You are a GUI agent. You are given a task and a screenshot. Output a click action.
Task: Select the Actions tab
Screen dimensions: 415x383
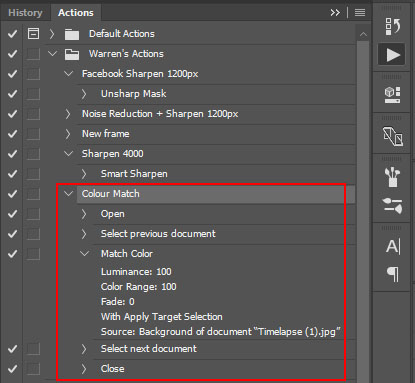76,13
